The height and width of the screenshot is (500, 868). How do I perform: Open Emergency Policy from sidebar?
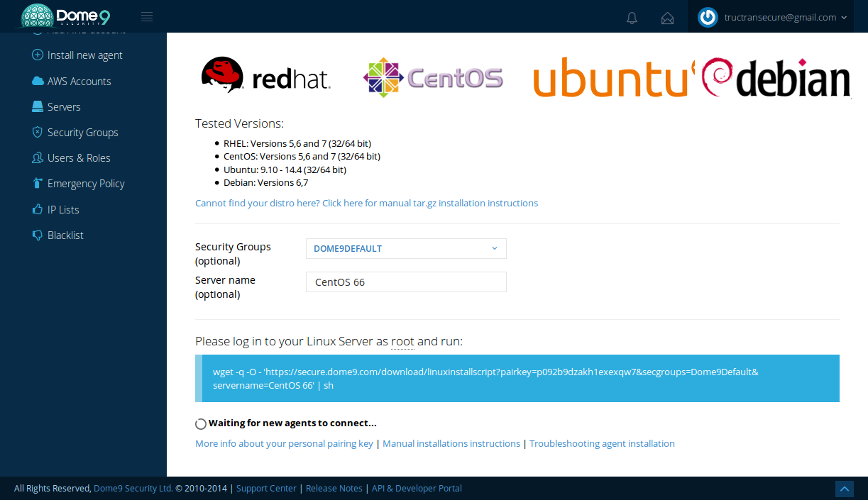(86, 184)
